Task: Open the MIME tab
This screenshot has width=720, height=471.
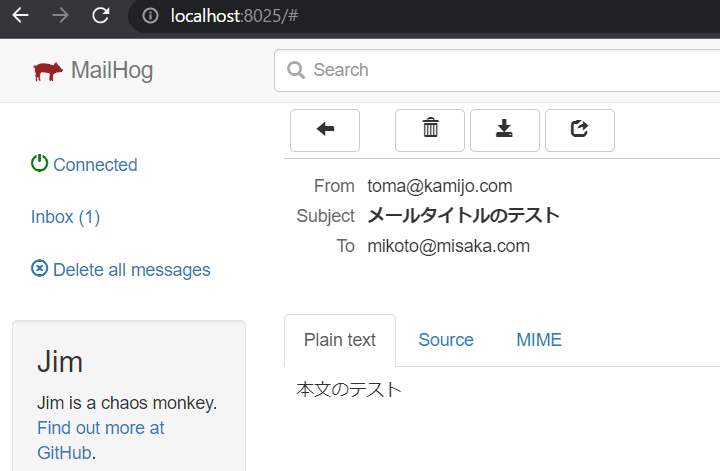Action: pyautogui.click(x=539, y=340)
